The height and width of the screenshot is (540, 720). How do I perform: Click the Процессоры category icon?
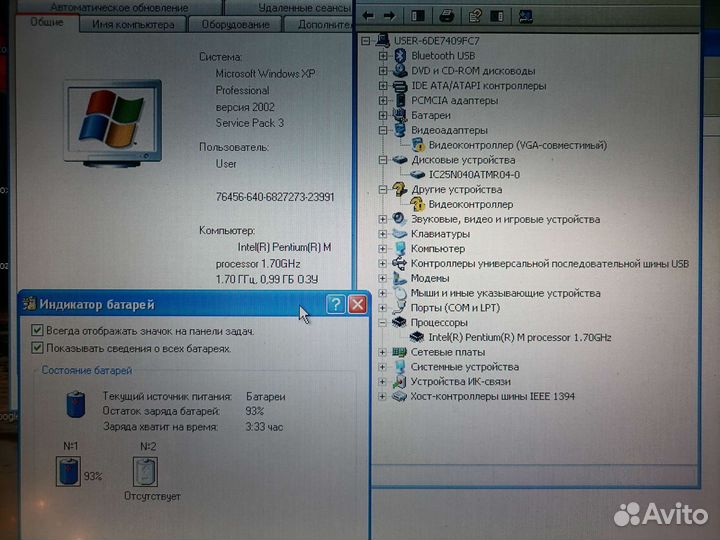399,322
